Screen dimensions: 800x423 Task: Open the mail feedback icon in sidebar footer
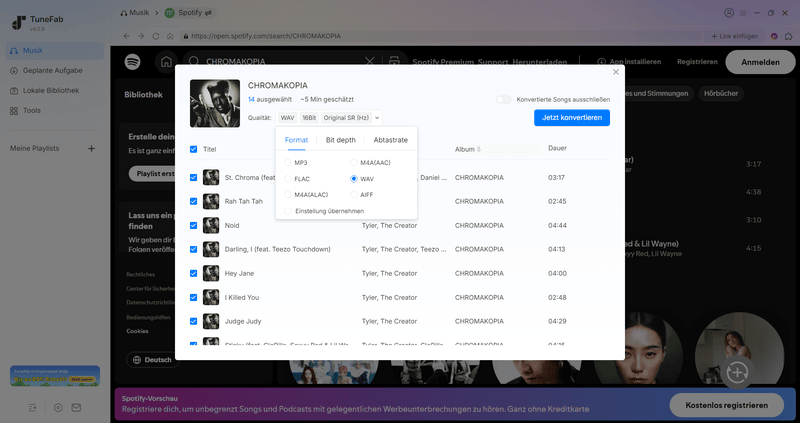[76, 408]
